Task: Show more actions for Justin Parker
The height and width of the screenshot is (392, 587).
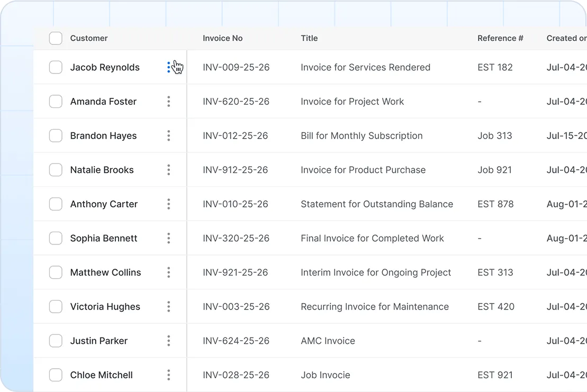Action: (x=168, y=341)
